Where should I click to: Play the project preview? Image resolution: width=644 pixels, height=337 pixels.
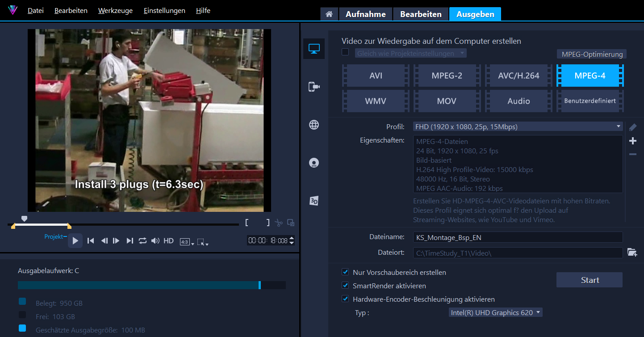tap(75, 240)
